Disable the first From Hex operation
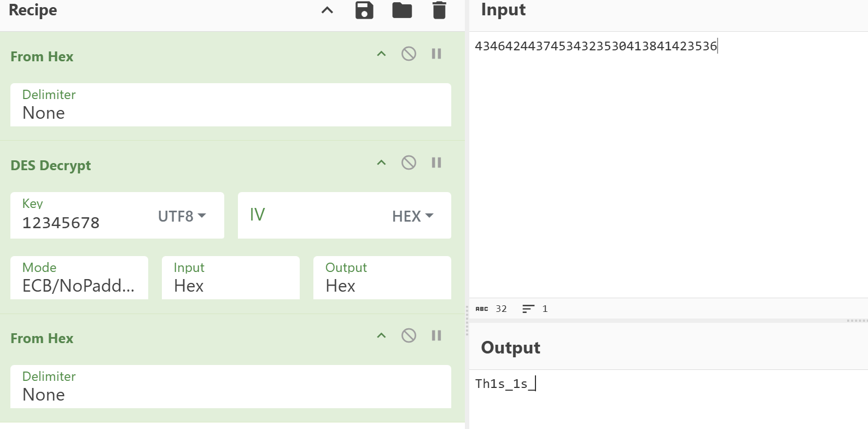Viewport: 868px width, 429px height. coord(409,54)
